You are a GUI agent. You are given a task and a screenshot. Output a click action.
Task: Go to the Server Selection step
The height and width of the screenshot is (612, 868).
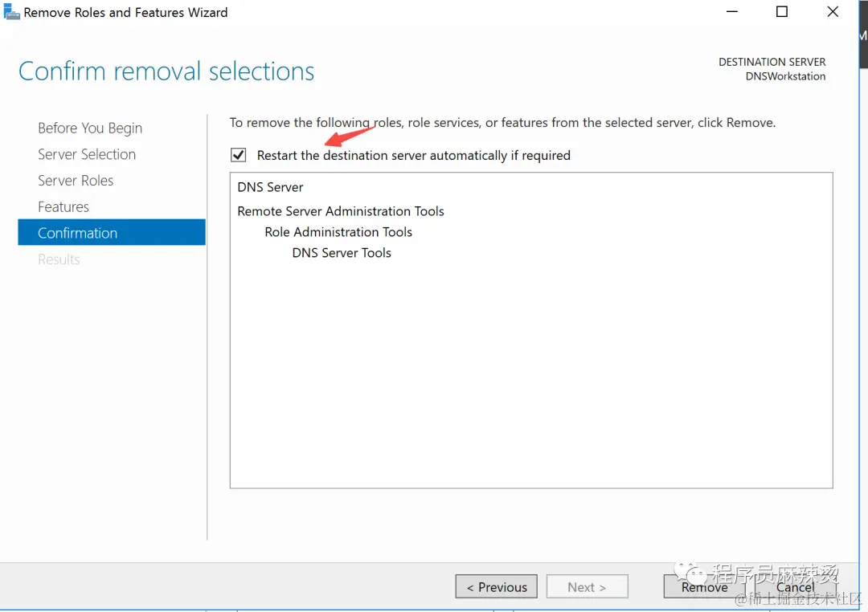tap(86, 154)
